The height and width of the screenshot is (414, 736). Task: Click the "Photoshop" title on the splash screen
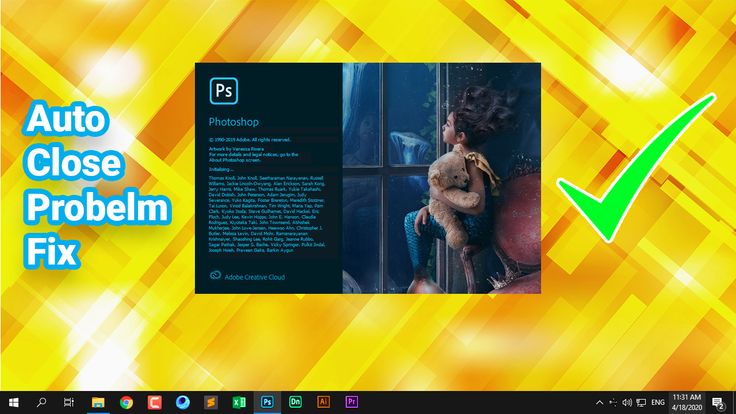pyautogui.click(x=234, y=122)
